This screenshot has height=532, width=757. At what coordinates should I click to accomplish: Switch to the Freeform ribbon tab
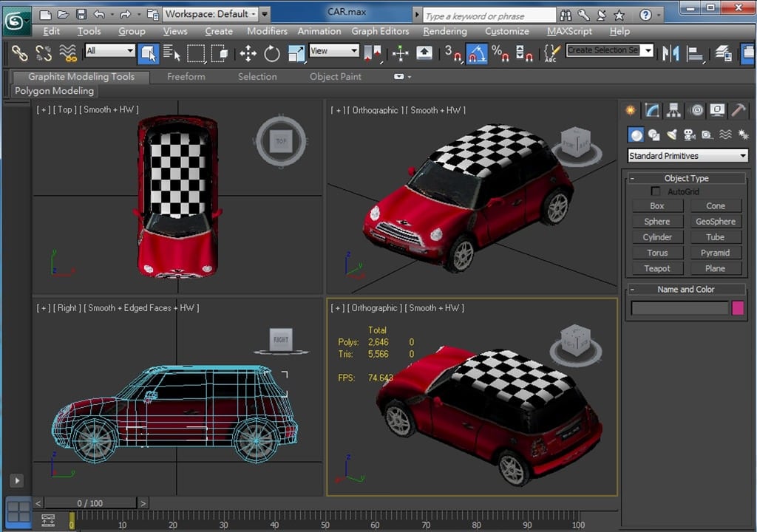click(186, 77)
